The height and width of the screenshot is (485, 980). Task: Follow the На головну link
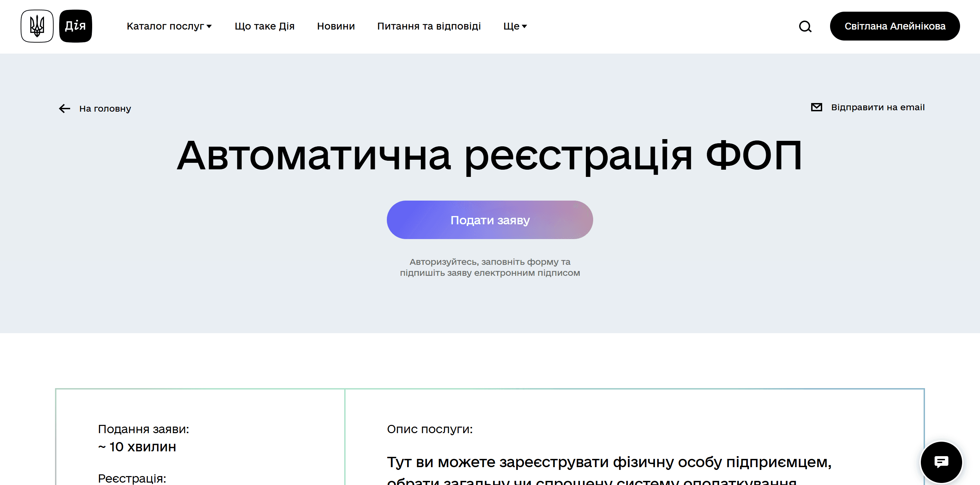[105, 109]
